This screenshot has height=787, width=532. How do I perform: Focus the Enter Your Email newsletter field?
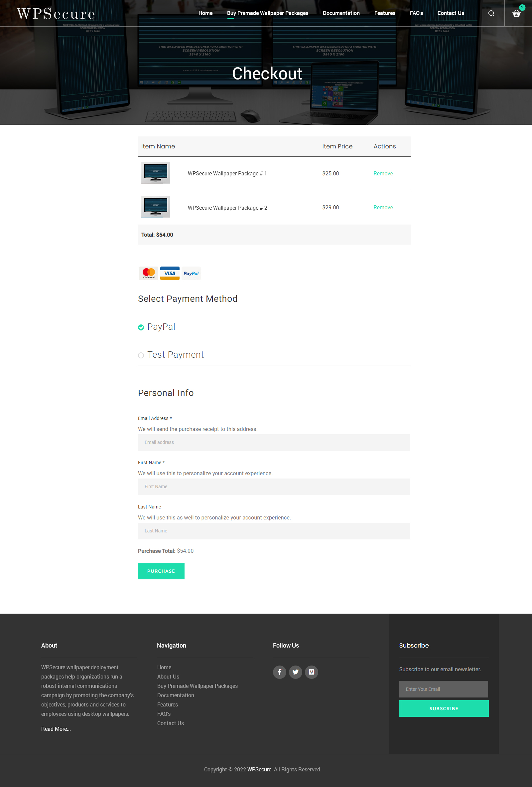click(x=444, y=689)
